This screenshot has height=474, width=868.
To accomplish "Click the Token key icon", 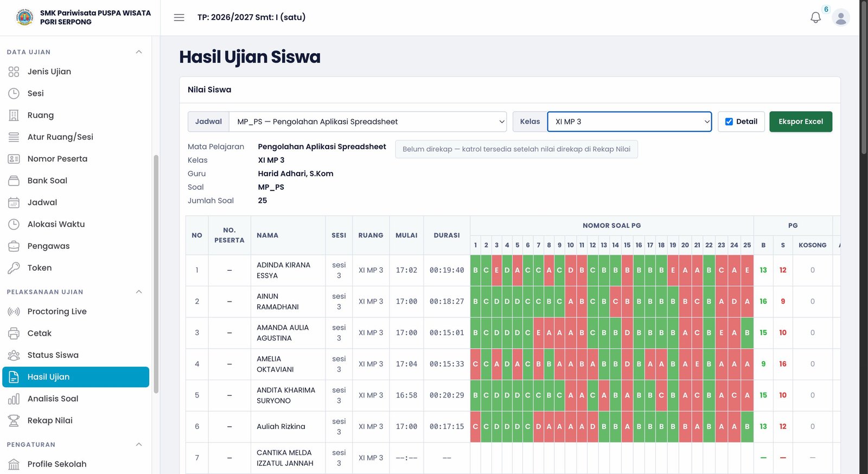I will coord(14,268).
